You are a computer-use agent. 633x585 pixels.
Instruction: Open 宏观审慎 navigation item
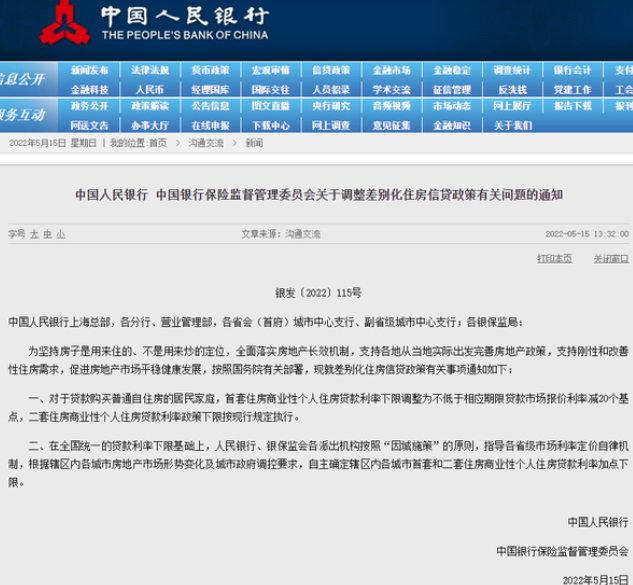coord(271,70)
